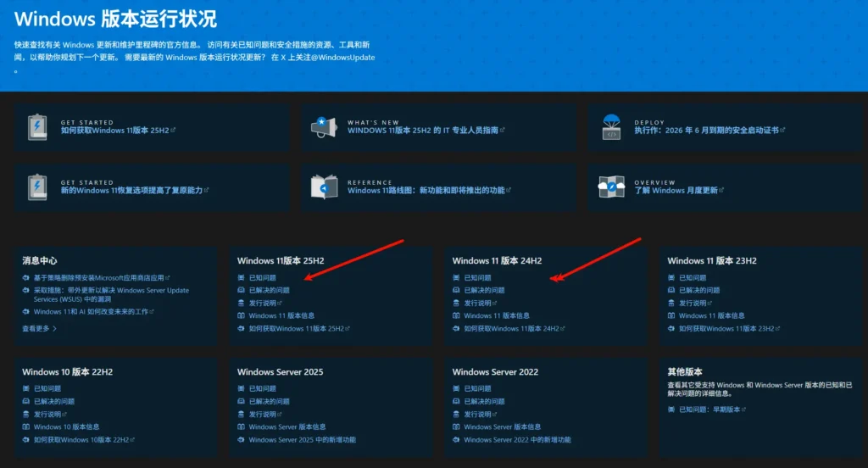Click the 消息中心 heading
The height and width of the screenshot is (468, 868).
coord(39,261)
